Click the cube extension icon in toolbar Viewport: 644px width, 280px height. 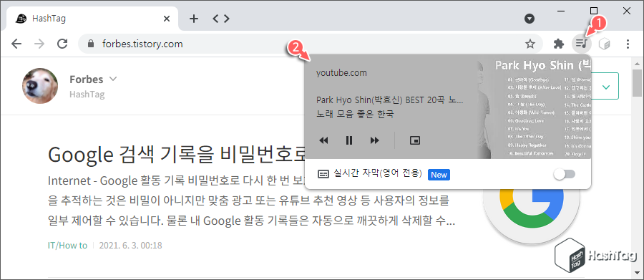tap(604, 44)
